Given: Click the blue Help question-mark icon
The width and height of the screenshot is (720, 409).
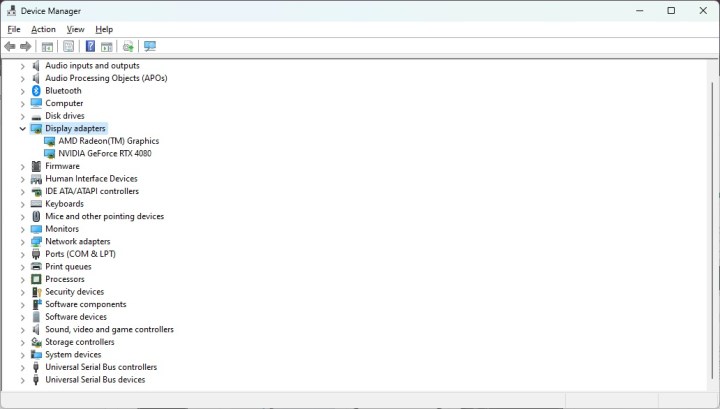Looking at the screenshot, I should tap(90, 46).
